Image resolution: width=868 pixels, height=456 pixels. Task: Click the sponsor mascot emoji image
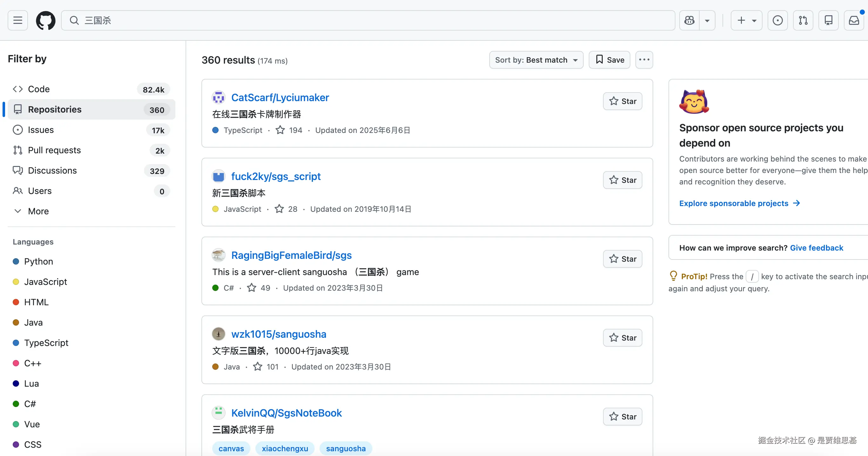coord(694,102)
